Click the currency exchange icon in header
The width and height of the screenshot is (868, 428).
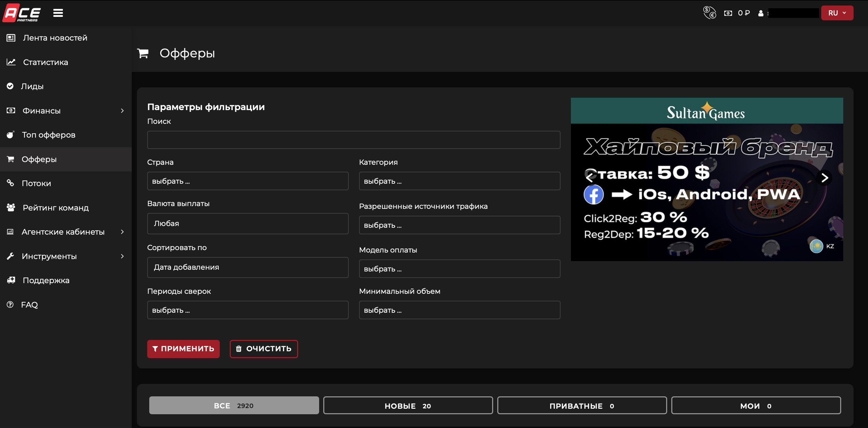709,13
